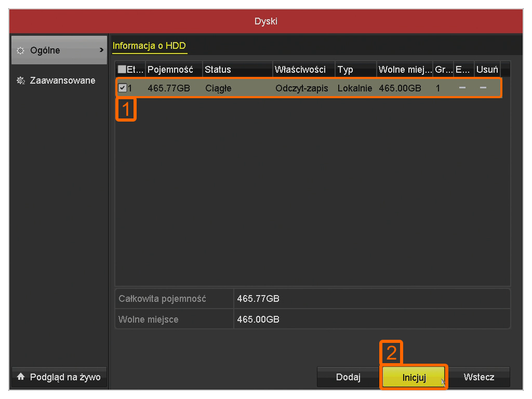Expand the Ogólne menu arrow
The height and width of the screenshot is (399, 532).
point(101,50)
